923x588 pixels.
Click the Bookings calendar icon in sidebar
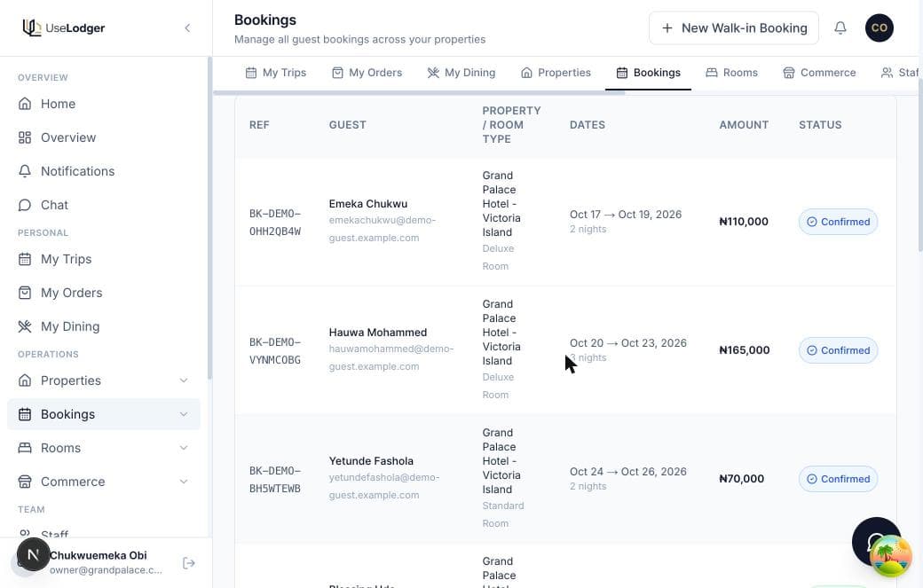[x=25, y=414]
